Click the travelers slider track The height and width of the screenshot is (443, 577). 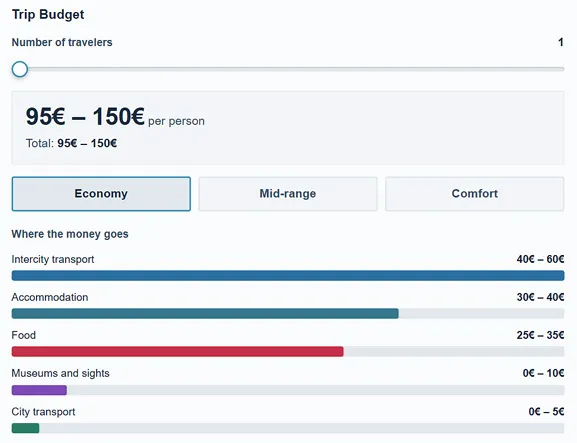click(x=288, y=69)
